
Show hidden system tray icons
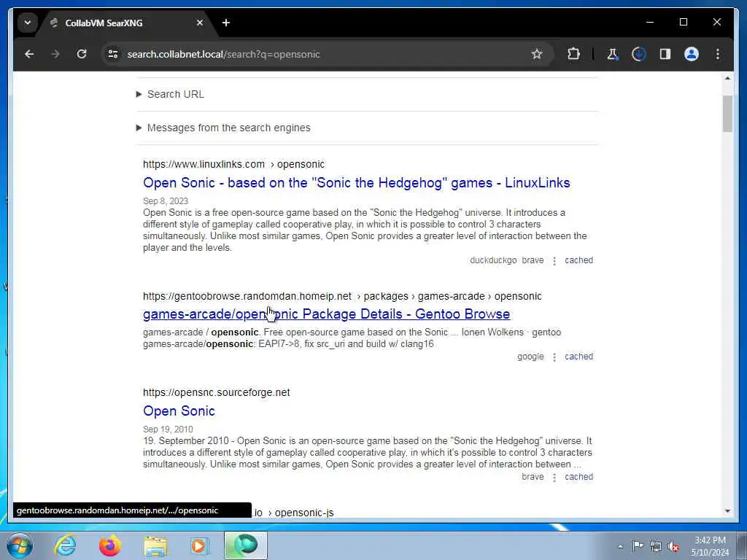click(x=620, y=547)
